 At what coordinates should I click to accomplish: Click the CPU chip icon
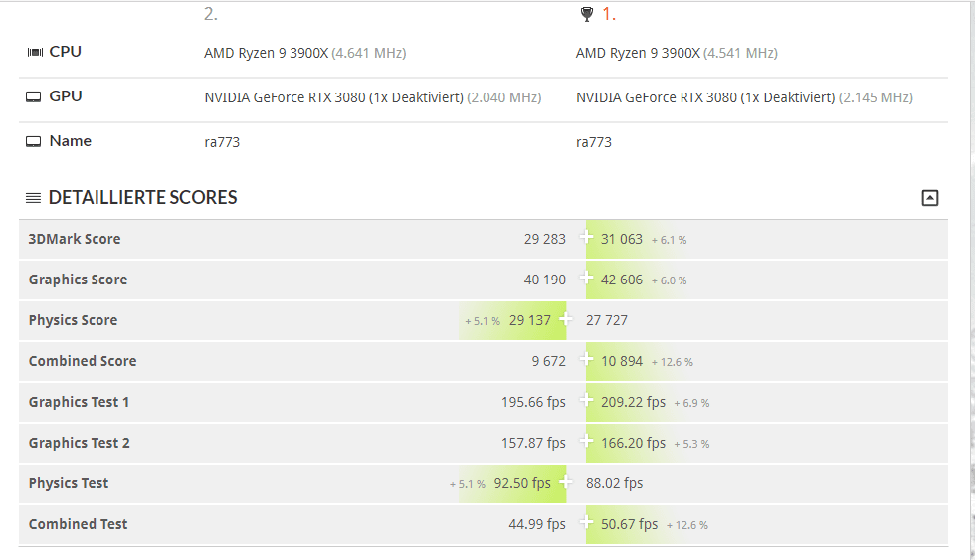[34, 52]
